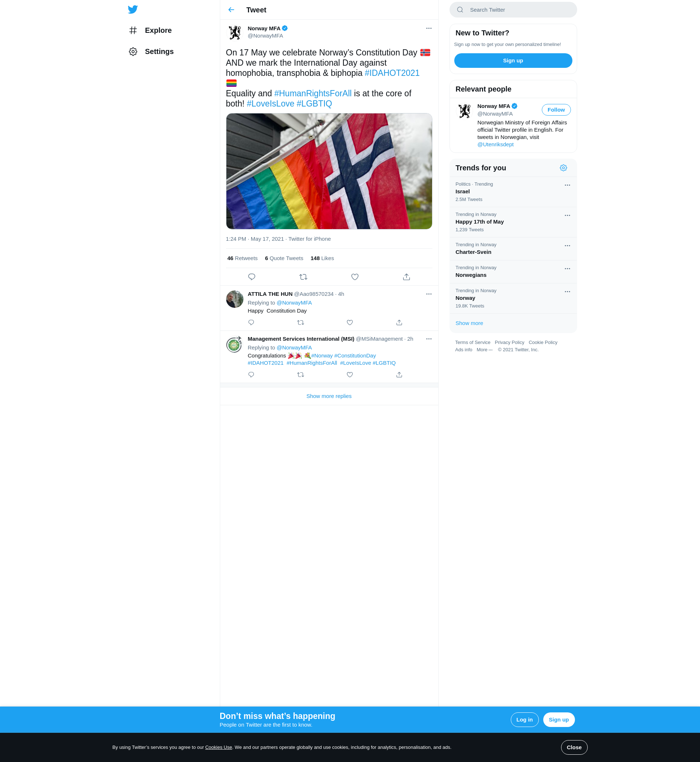Reply to the Norway MFA tweet
The width and height of the screenshot is (700, 762).
pyautogui.click(x=252, y=277)
